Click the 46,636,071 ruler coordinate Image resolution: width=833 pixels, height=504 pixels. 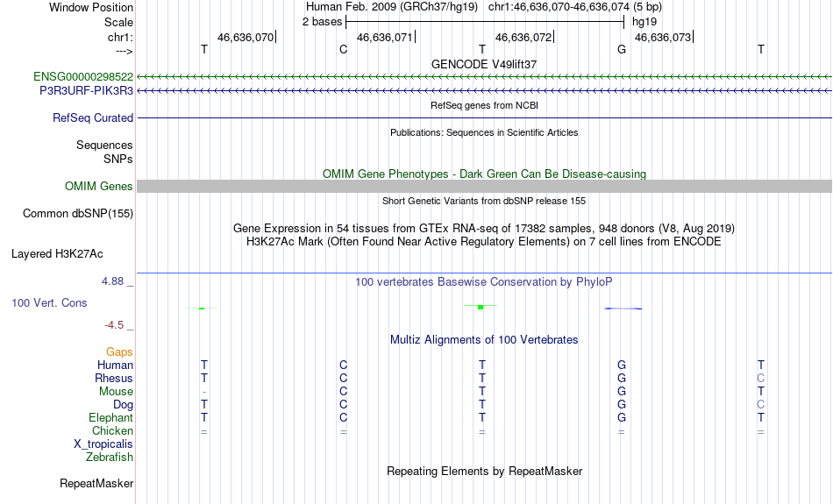(x=385, y=37)
